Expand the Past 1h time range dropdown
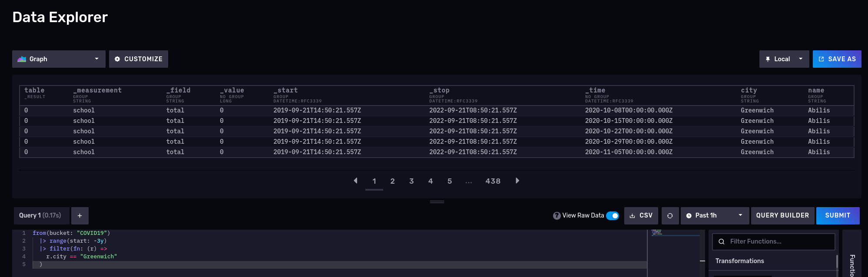Image resolution: width=868 pixels, height=277 pixels. pos(714,216)
